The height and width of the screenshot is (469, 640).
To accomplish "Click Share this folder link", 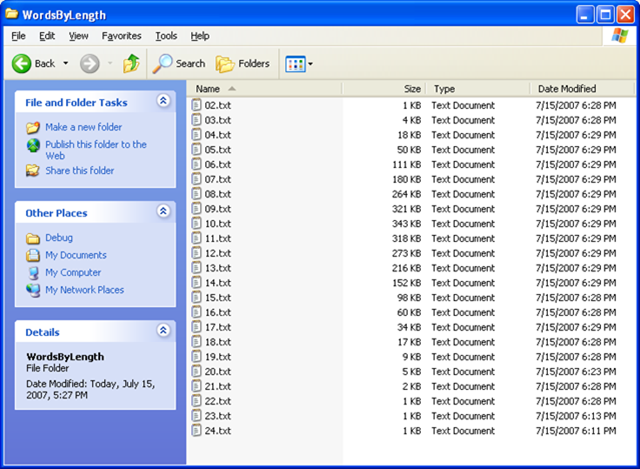I will pos(79,170).
